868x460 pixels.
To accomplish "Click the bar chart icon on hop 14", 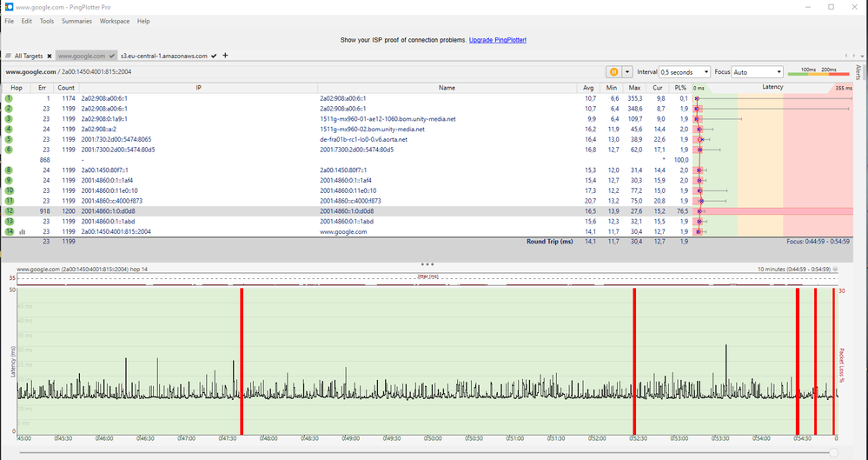I will (21, 232).
